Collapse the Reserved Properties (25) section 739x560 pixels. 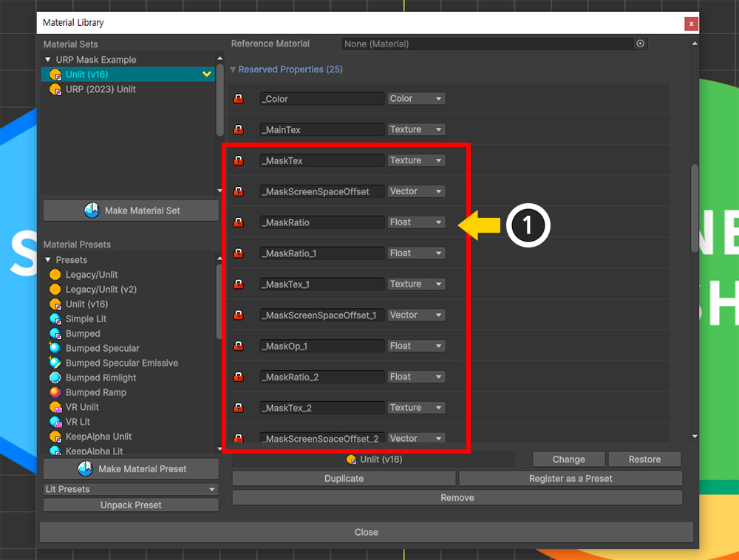point(233,69)
